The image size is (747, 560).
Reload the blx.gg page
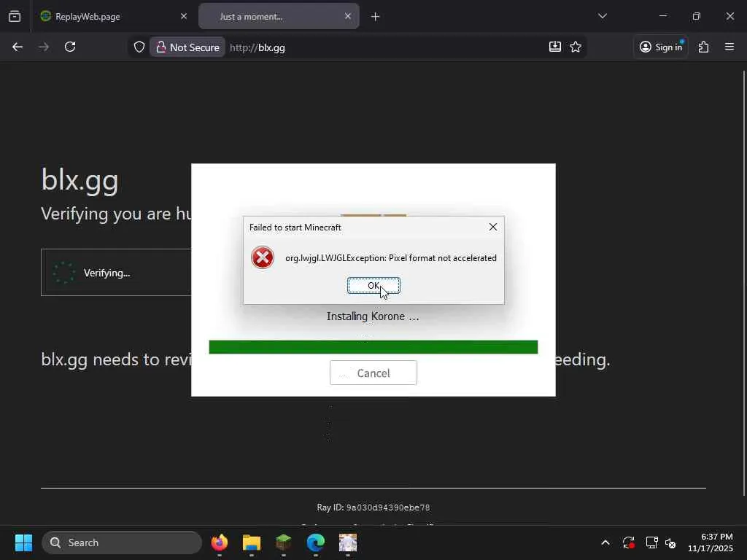pos(70,47)
